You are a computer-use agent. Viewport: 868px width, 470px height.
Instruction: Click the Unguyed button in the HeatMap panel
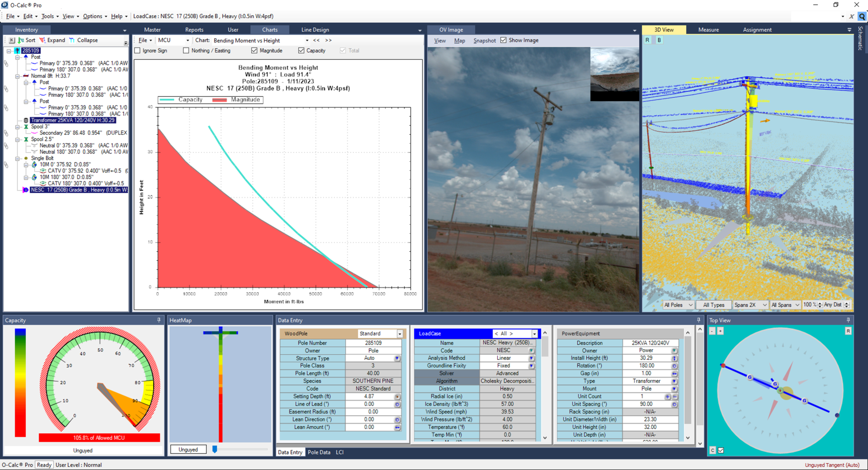188,449
